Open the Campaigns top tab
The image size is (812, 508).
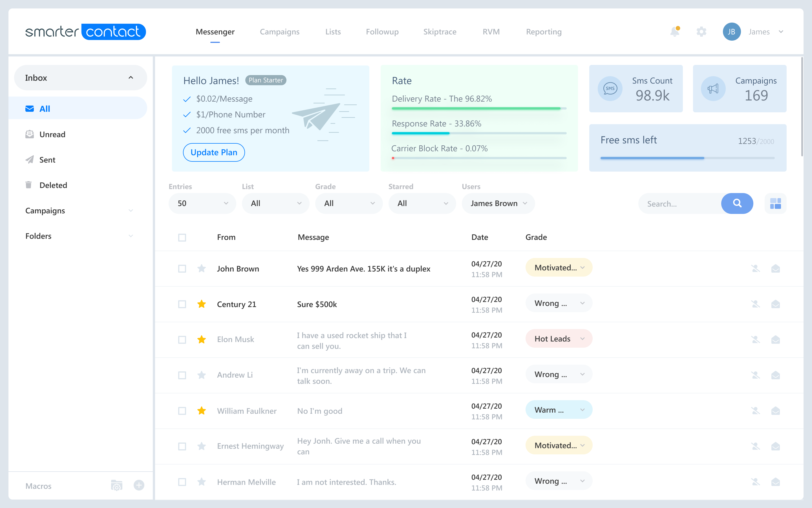[279, 32]
